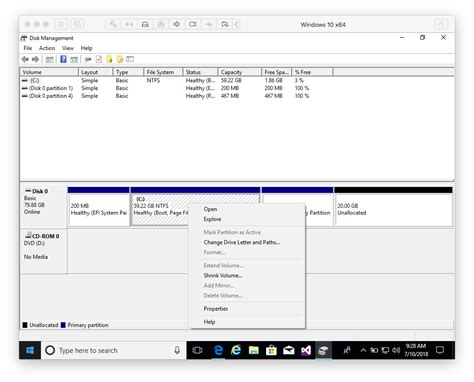
Task: Click the yellow folder with green arrow icon
Action: (109, 59)
